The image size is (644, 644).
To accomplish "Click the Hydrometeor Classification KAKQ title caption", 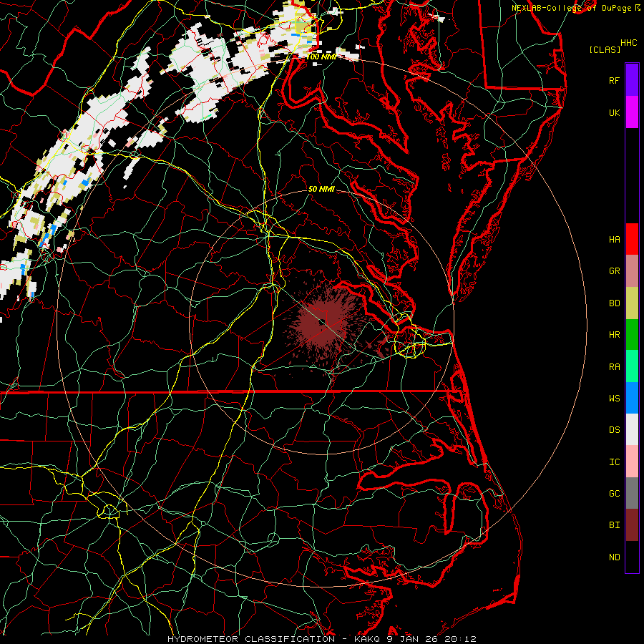I will coord(321,639).
